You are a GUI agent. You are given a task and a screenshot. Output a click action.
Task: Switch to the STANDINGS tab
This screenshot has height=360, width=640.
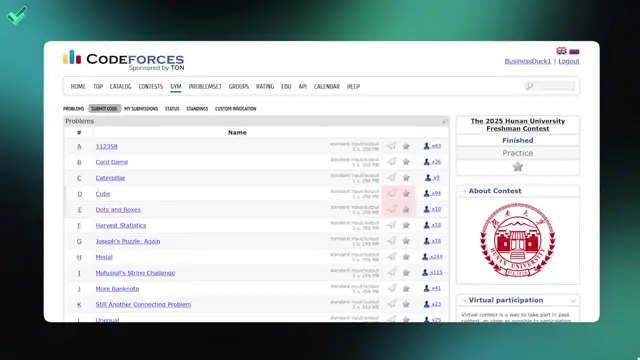coord(197,109)
